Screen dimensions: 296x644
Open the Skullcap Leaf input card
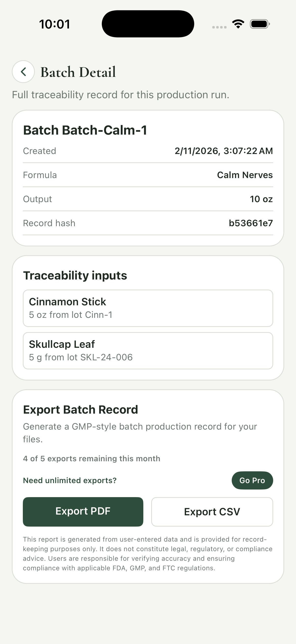click(x=148, y=350)
